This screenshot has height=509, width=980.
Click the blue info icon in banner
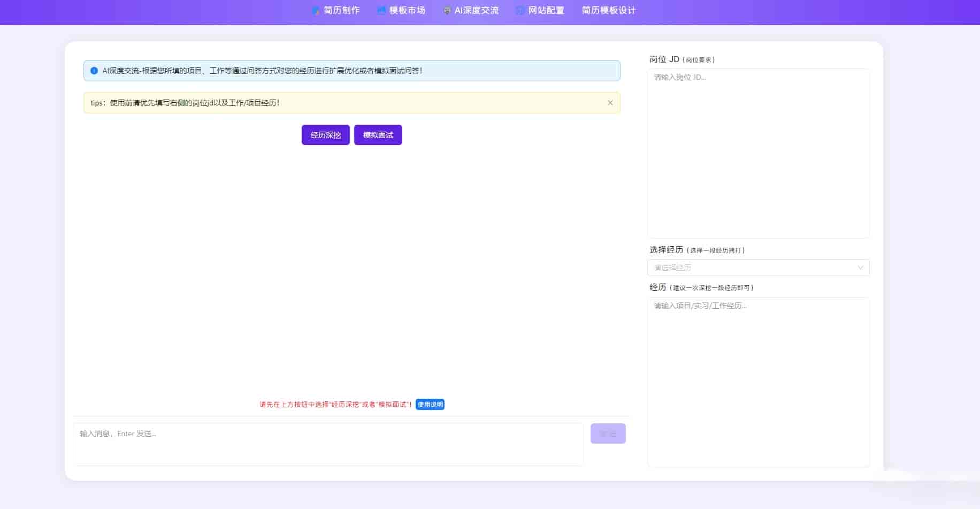point(94,71)
